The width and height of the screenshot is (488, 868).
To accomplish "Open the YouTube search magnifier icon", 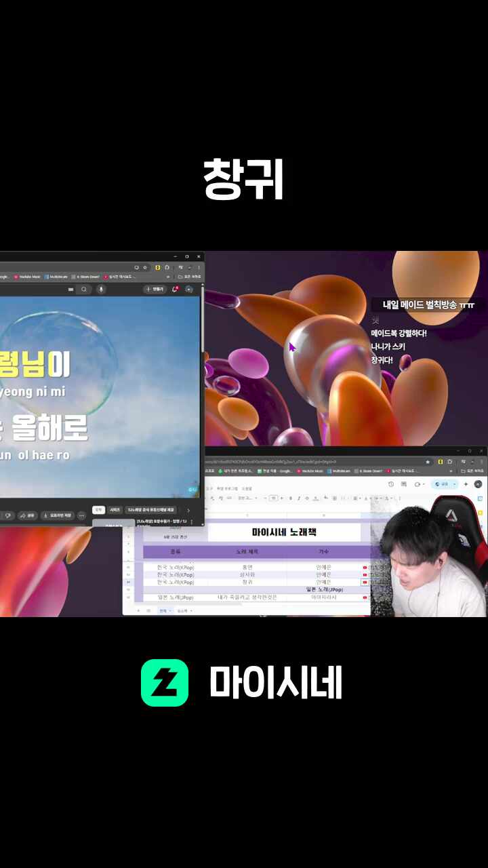I will (x=84, y=290).
